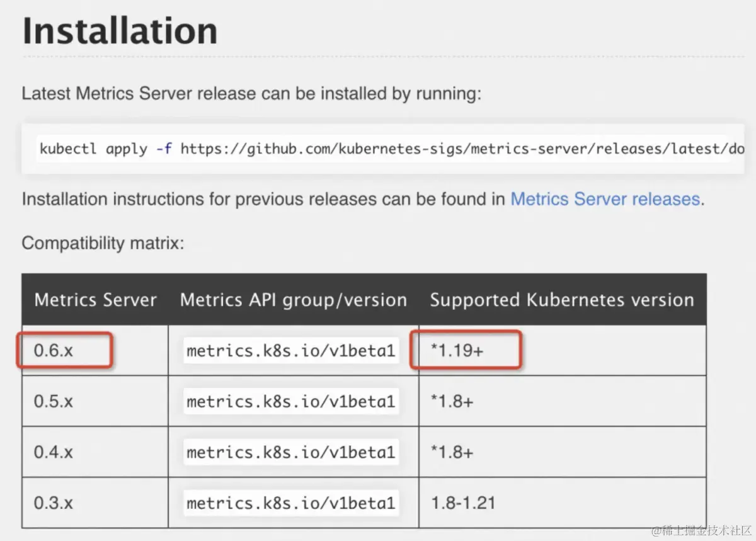Click the 'Compatibility matrix:' text

[103, 243]
